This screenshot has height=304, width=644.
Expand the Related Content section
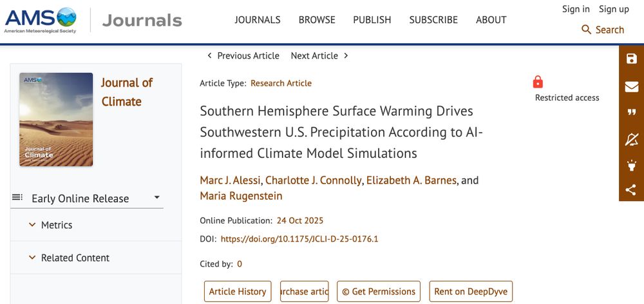[32, 258]
